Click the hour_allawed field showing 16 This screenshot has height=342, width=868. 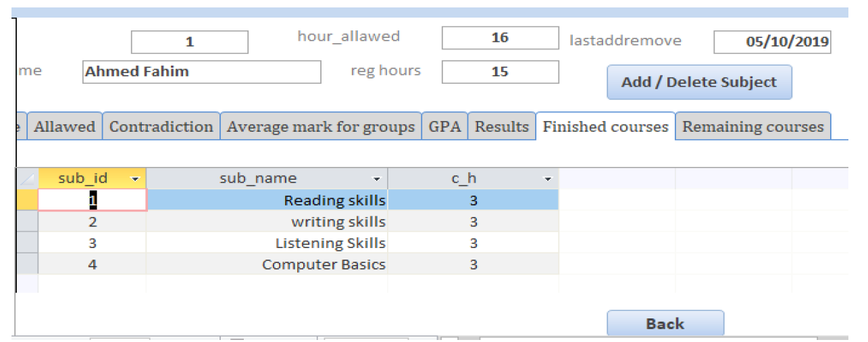[501, 38]
